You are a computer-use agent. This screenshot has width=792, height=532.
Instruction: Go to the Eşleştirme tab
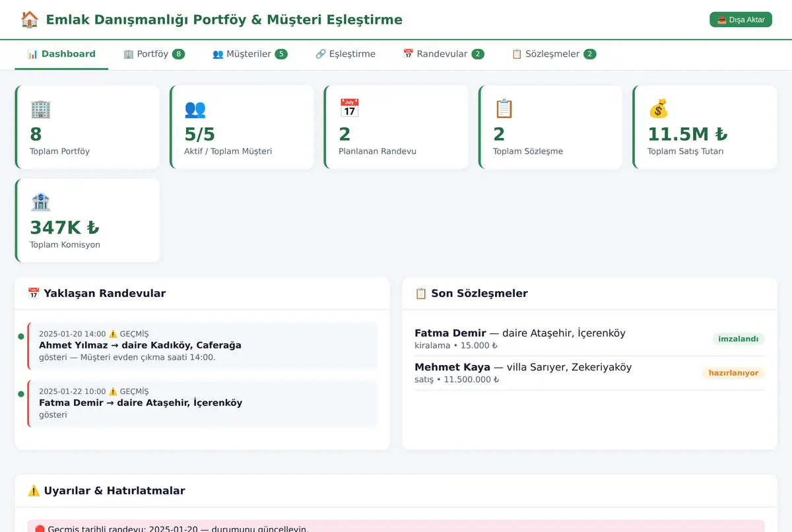[x=345, y=54]
